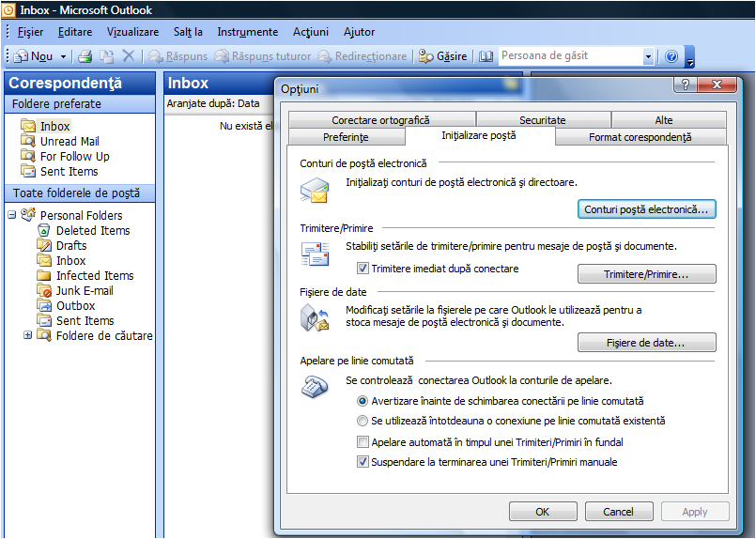Click the Move to Folder toolbar icon
The height and width of the screenshot is (539, 756).
(106, 56)
